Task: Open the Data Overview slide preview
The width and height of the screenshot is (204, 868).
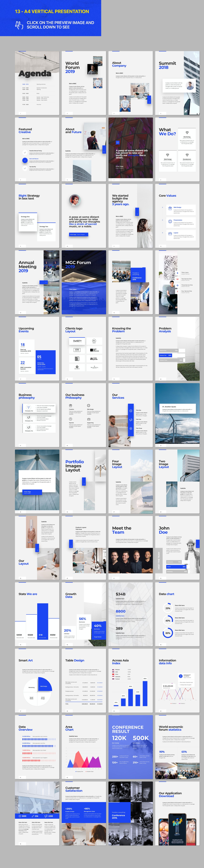Action: 37,747
